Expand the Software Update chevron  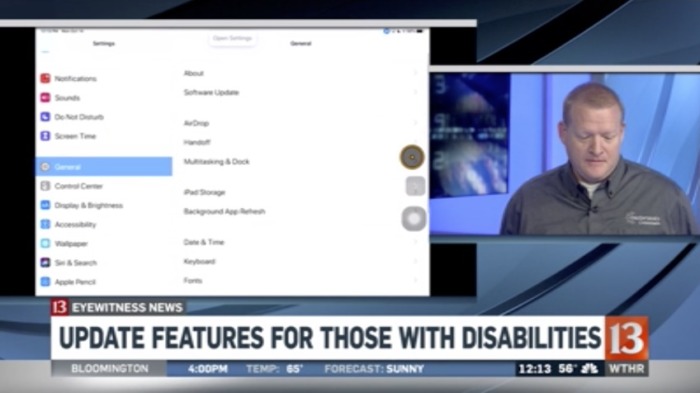(416, 92)
